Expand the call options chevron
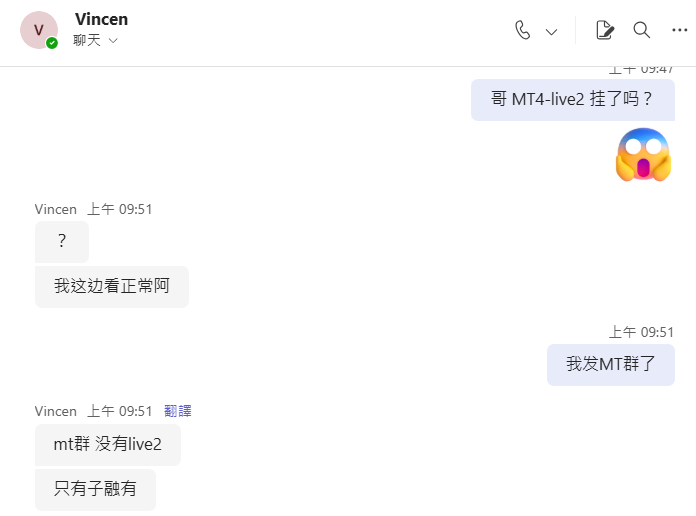 click(551, 32)
